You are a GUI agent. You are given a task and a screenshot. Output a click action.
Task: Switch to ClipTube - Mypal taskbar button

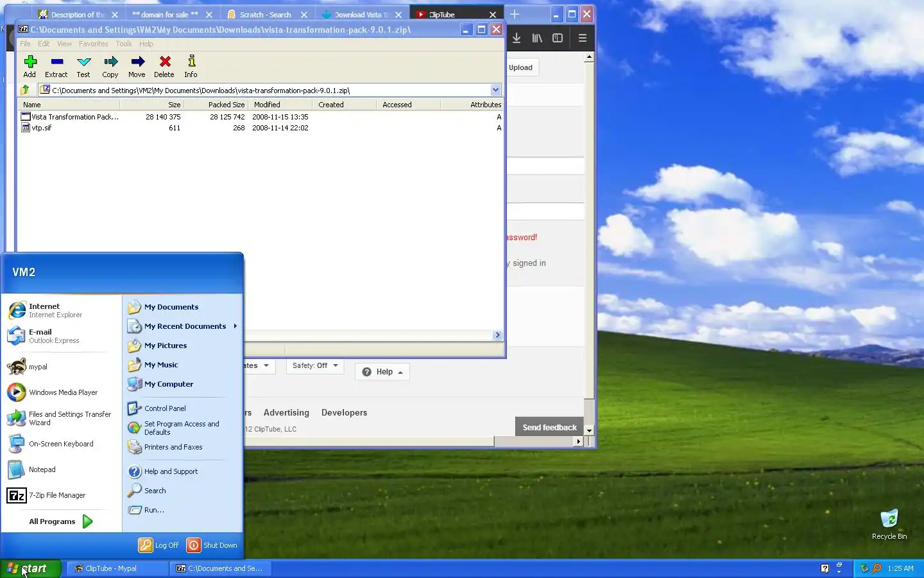[x=117, y=568]
